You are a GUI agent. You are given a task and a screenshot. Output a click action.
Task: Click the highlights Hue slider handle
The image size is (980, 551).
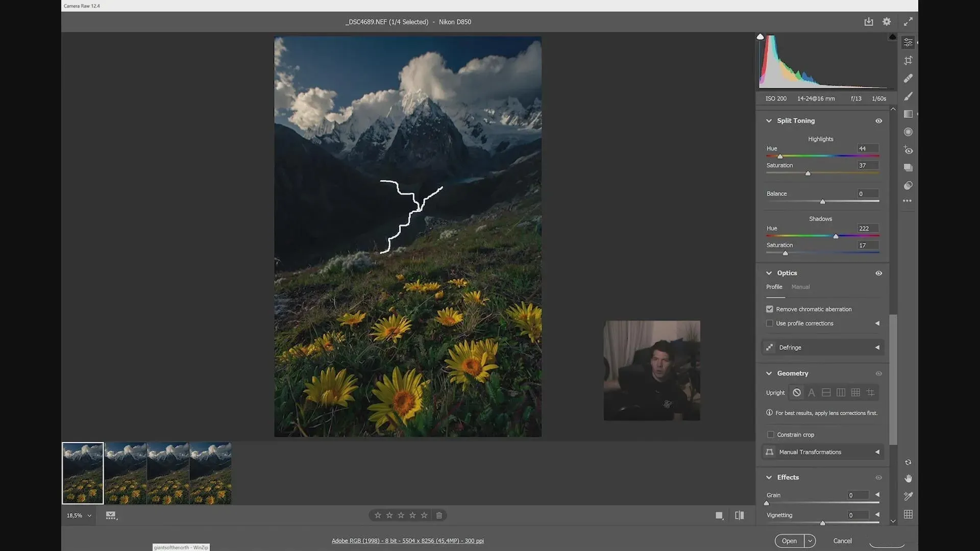point(780,157)
